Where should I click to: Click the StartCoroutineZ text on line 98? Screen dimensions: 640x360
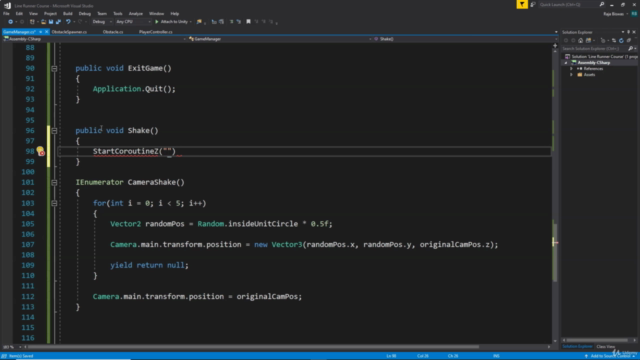[125, 151]
